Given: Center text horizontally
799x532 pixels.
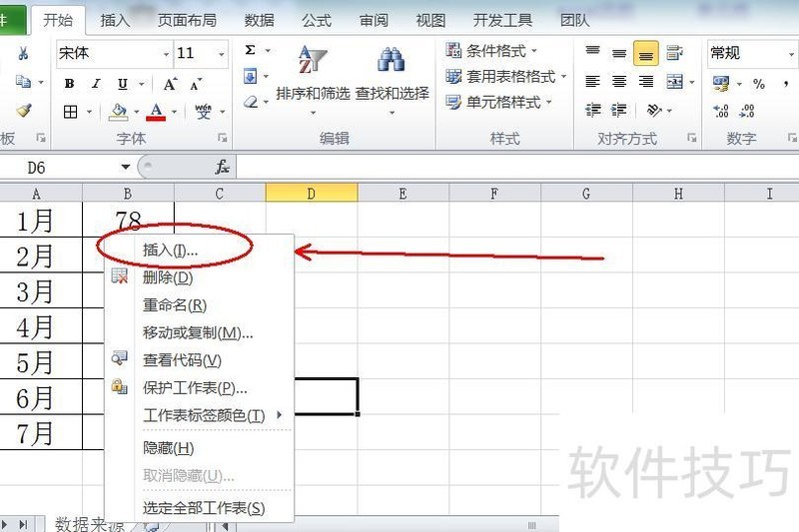Looking at the screenshot, I should (619, 82).
